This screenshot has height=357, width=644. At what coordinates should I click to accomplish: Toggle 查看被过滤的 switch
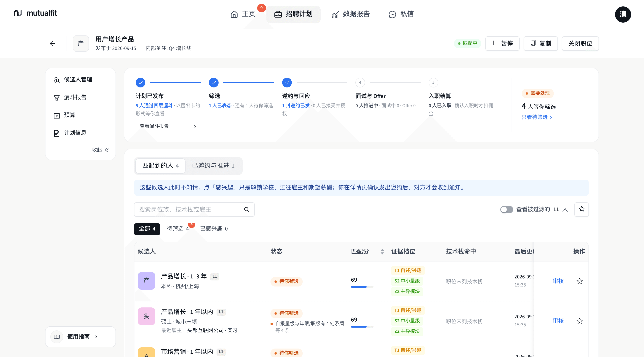(507, 209)
